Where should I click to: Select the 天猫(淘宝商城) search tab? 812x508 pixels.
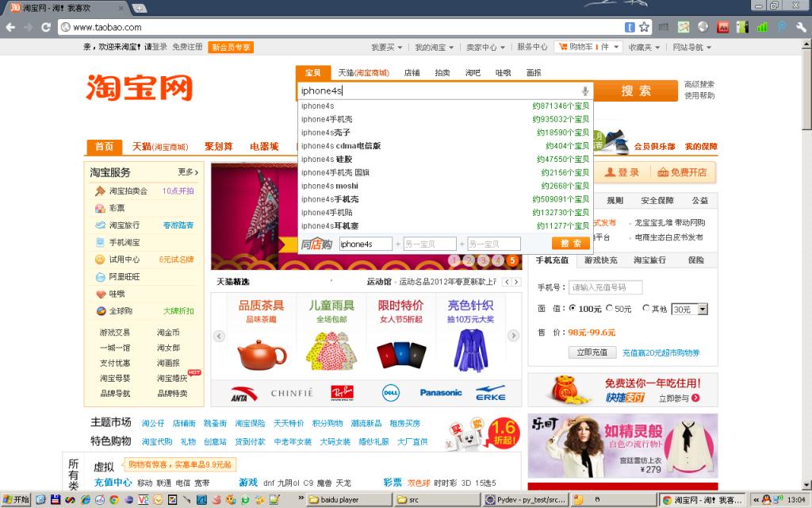click(363, 73)
